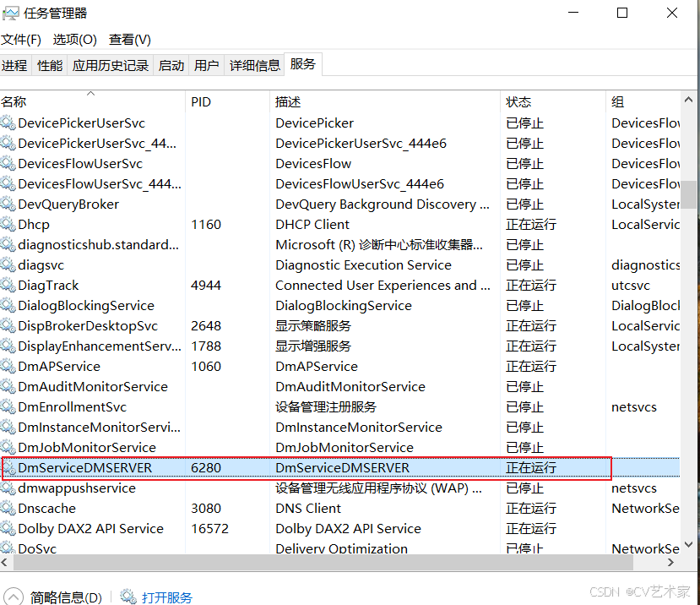
Task: Click the gear icon beside DevicesFlowUserSvc
Action: tap(8, 164)
